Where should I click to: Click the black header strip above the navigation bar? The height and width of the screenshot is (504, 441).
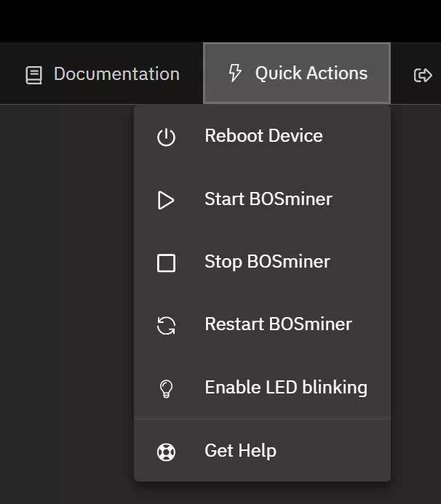click(x=218, y=20)
